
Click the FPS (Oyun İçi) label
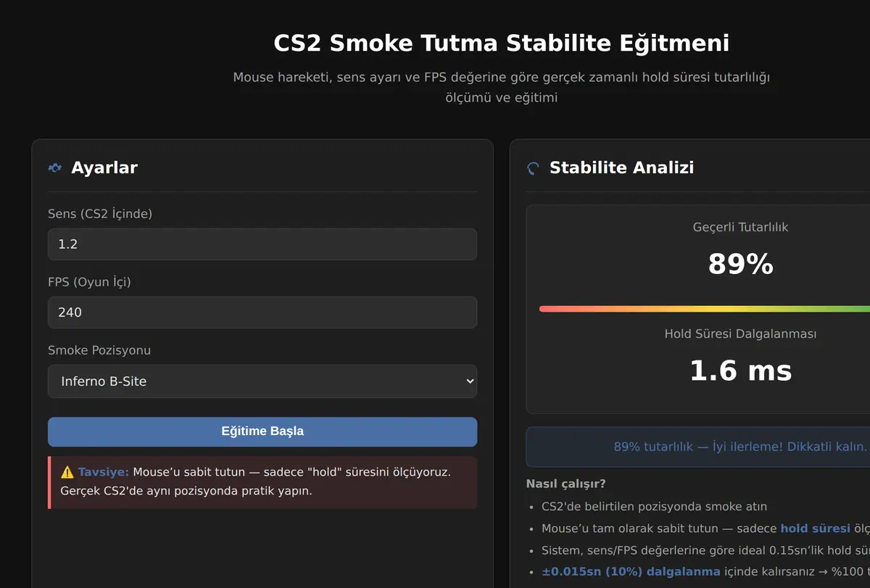click(89, 282)
